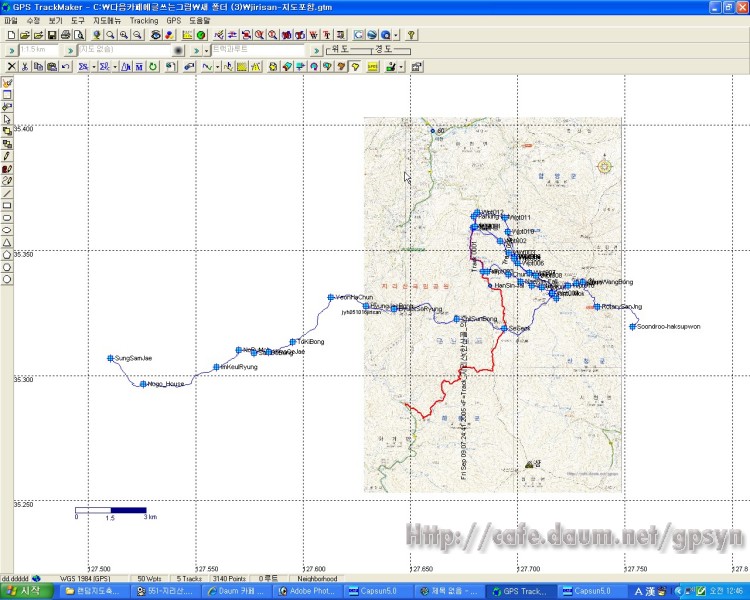Open the Tracking menu

point(143,21)
